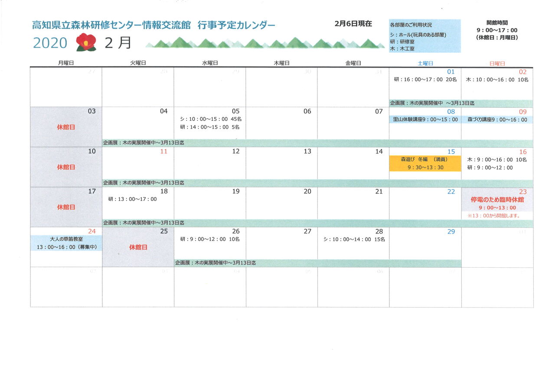The image size is (555, 392).
Task: Click the 停電のため臨時休館 notice
Action: (x=497, y=200)
